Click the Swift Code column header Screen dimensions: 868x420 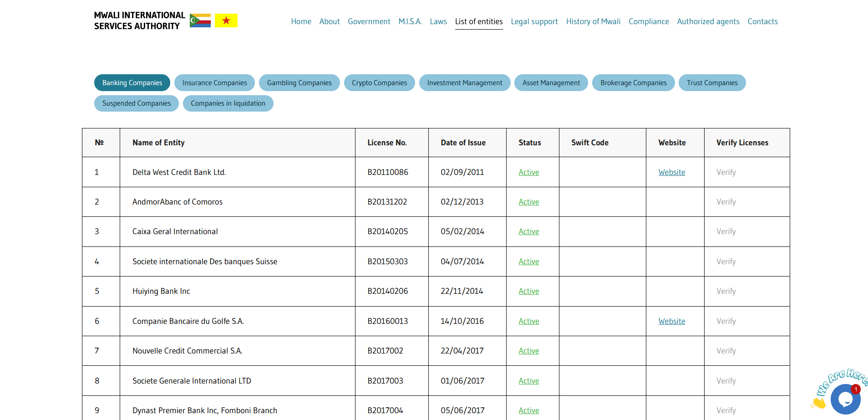tap(589, 143)
